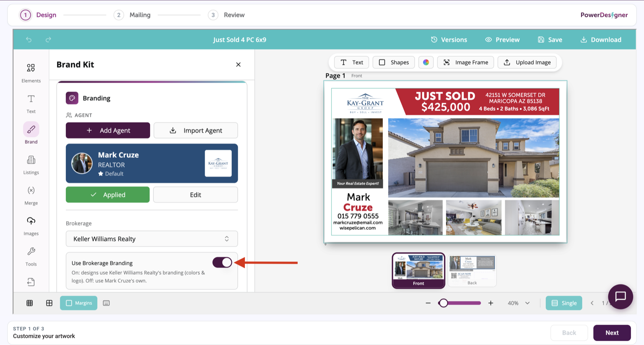Click the Next button
Screen dimensions: 644x345
click(x=612, y=333)
